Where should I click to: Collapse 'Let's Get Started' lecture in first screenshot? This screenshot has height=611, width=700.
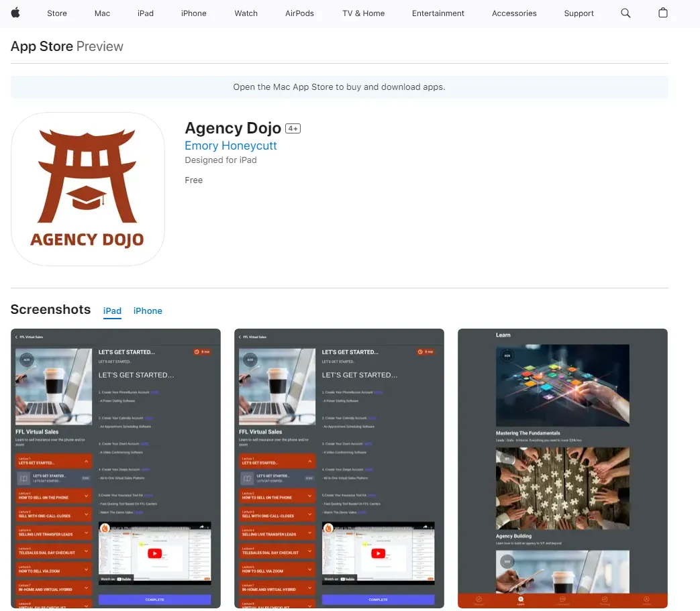(x=54, y=461)
